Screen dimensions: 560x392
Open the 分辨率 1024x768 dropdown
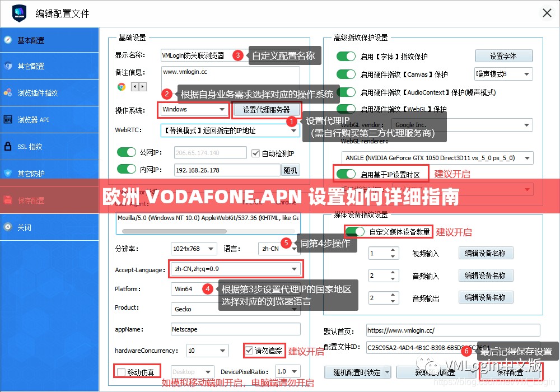(x=194, y=249)
